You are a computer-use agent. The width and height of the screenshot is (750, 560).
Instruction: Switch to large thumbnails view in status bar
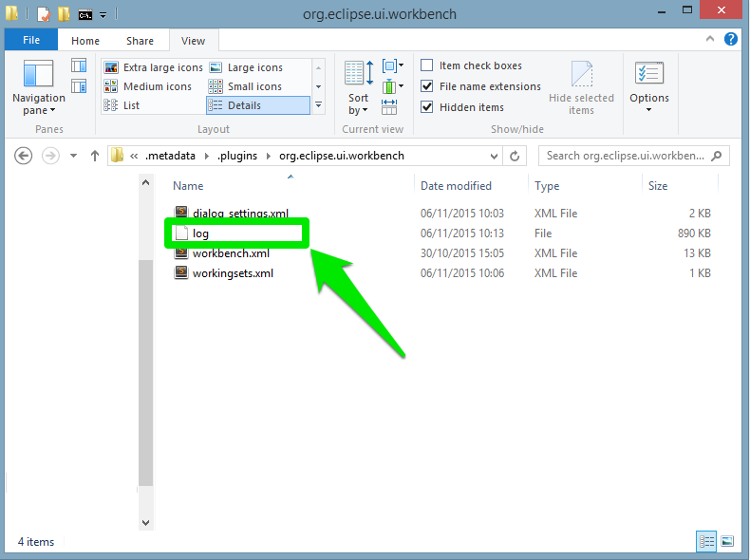click(727, 541)
